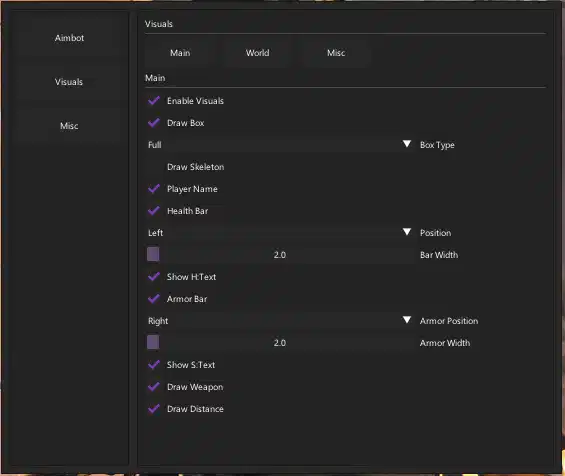Open the Misc sub-tab beside World
565x476 pixels.
[336, 53]
